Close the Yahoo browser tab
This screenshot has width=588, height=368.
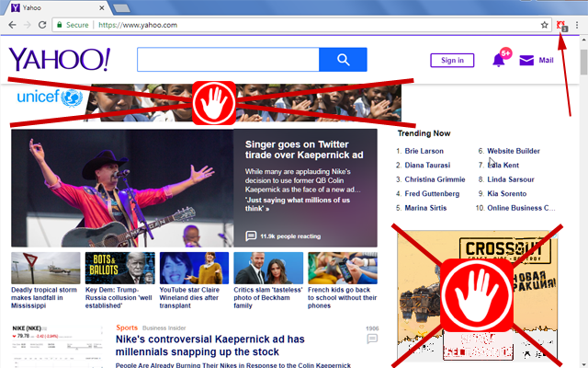coord(102,7)
